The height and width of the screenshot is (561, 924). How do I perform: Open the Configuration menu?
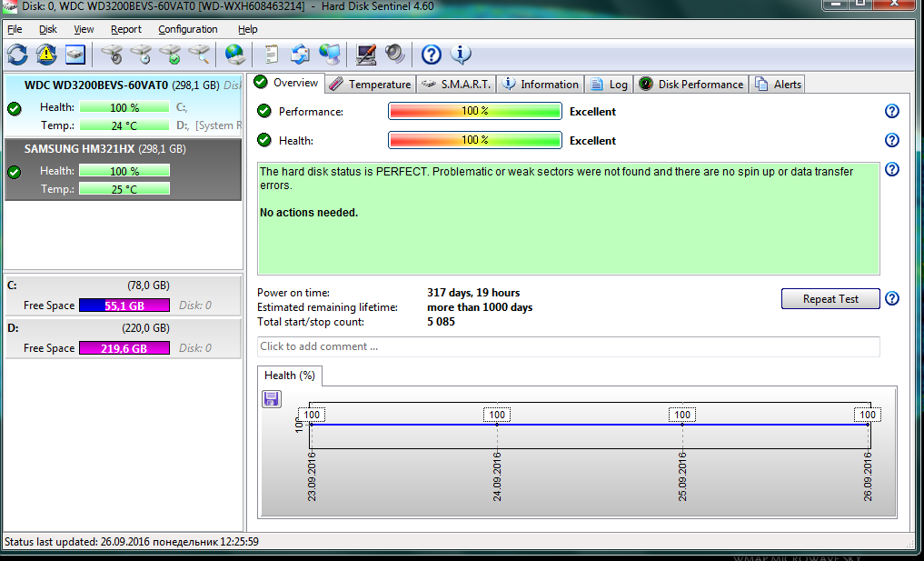pos(187,29)
